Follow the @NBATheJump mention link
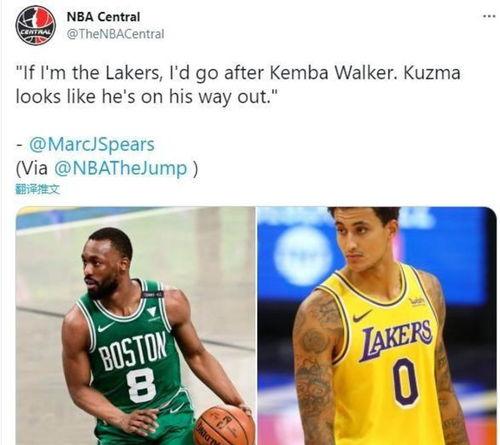Image resolution: width=500 pixels, height=445 pixels. [120, 168]
